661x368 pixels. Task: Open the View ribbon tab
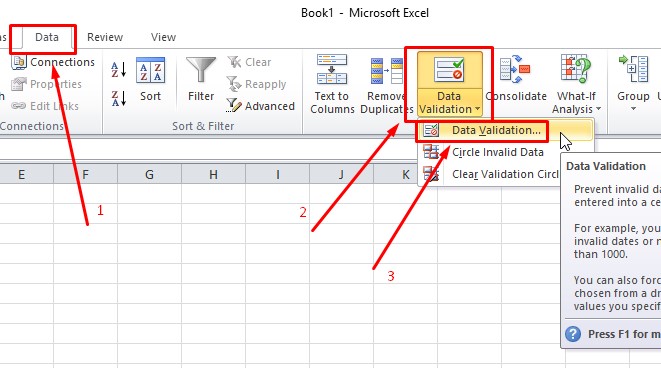pos(163,37)
